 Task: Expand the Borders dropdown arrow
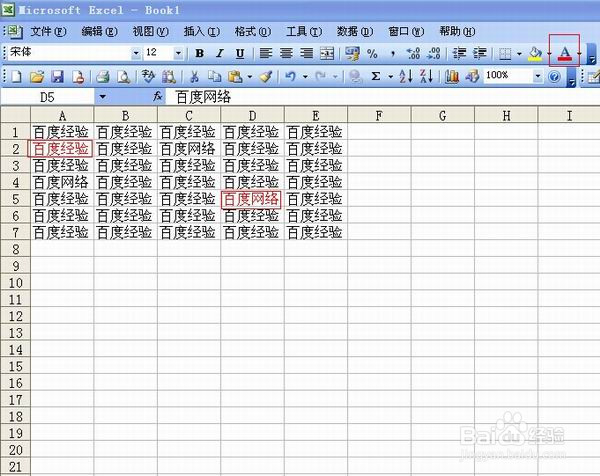[519, 54]
